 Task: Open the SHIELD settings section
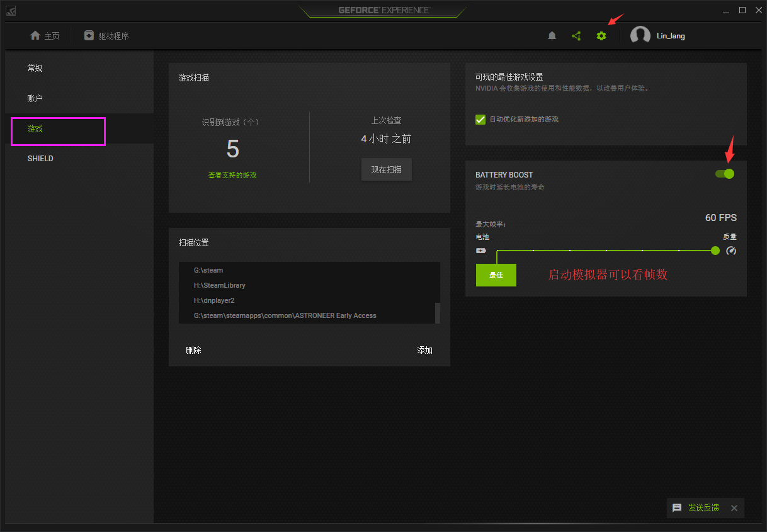(40, 159)
